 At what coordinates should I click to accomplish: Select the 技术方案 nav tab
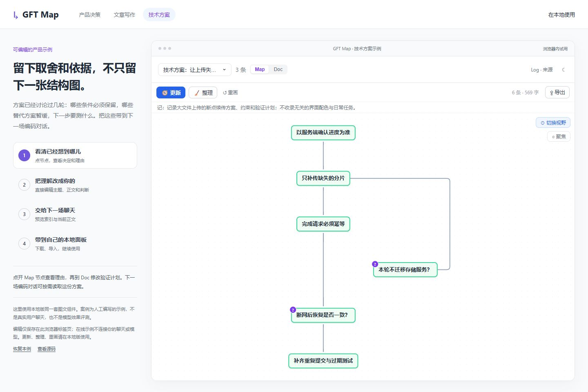[x=159, y=15]
